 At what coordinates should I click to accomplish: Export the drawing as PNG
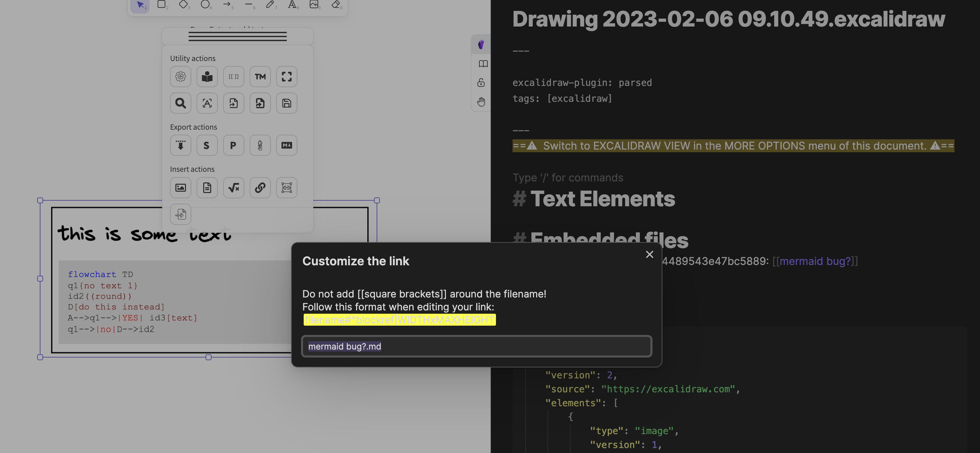coord(234,145)
